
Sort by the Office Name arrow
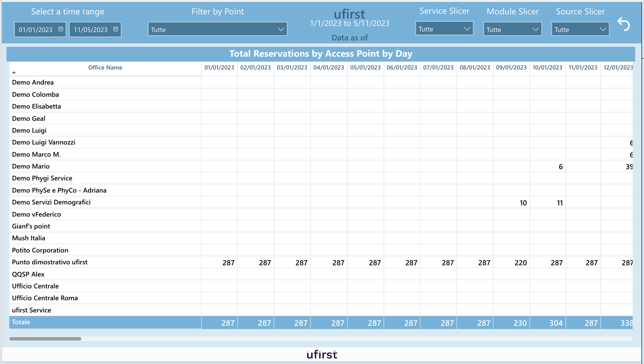coord(14,72)
